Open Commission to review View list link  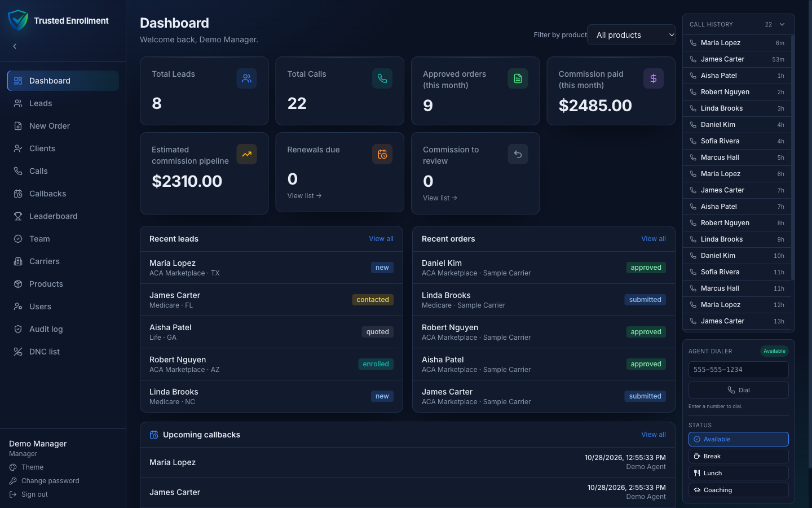click(440, 198)
